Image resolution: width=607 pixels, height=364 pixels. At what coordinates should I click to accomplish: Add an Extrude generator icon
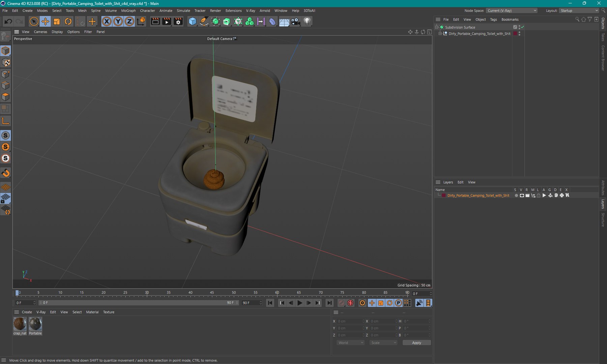[x=227, y=22]
